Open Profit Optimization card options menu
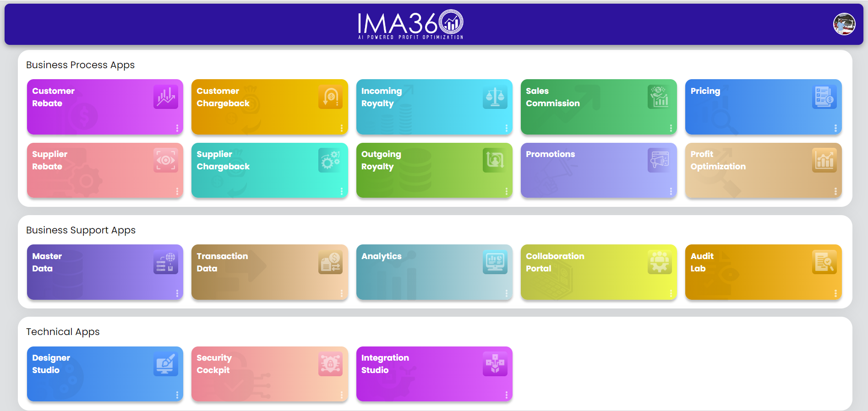The width and height of the screenshot is (868, 411). [835, 191]
